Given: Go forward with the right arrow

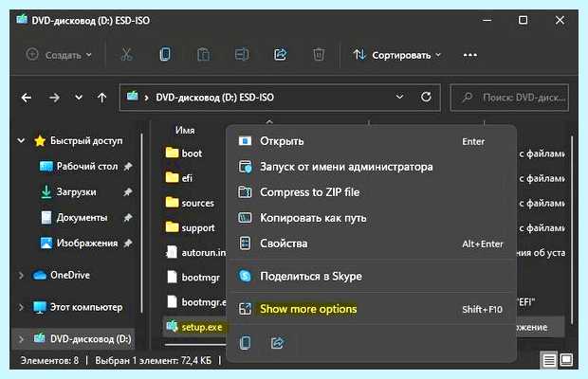Looking at the screenshot, I should tap(54, 99).
